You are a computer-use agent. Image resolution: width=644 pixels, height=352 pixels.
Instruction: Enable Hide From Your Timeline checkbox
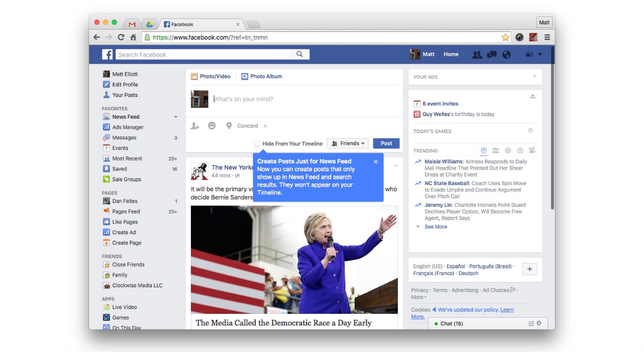coord(257,144)
